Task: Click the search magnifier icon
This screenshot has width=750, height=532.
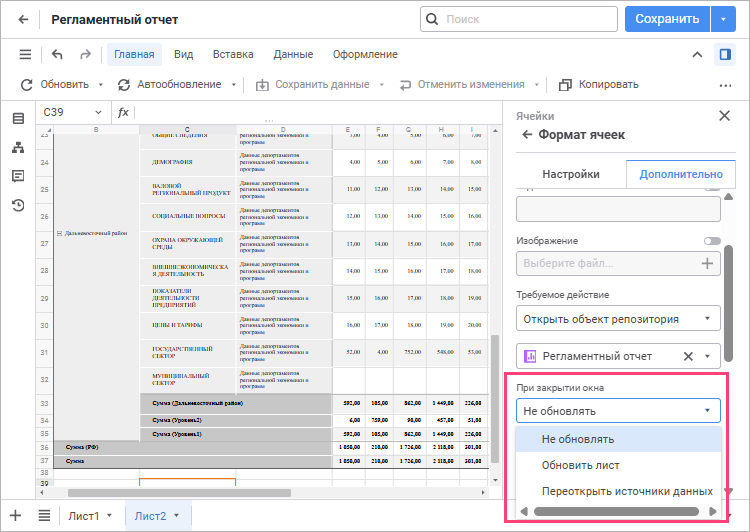Action: (431, 19)
